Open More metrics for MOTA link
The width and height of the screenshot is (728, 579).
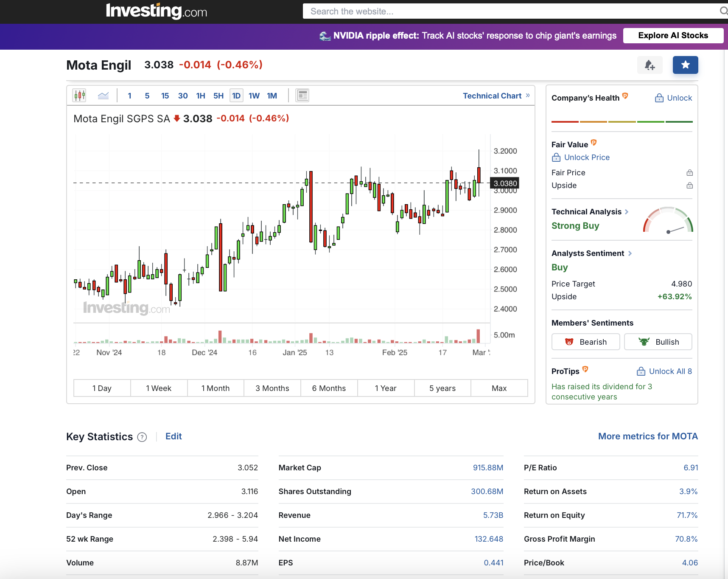tap(647, 436)
